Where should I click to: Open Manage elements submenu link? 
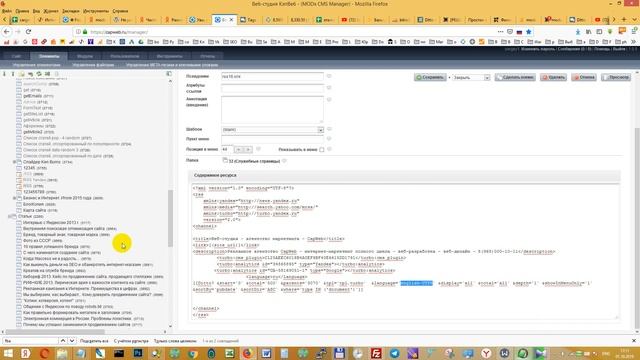[36, 65]
